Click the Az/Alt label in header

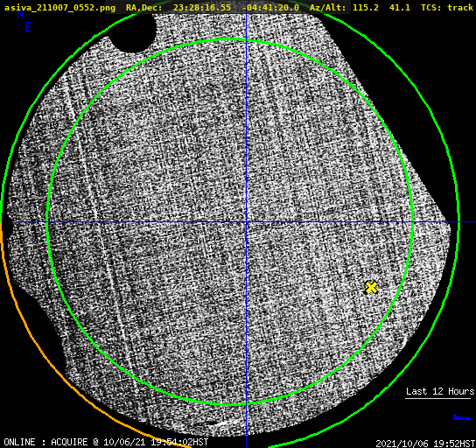tap(327, 8)
